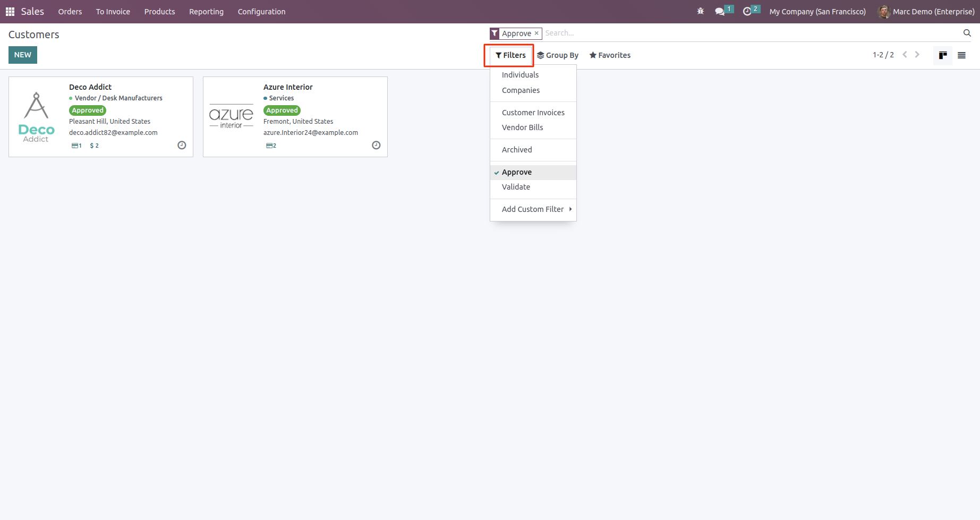Click invoiced dollar icon on Deco Addict card
The image size is (980, 520).
tap(95, 146)
